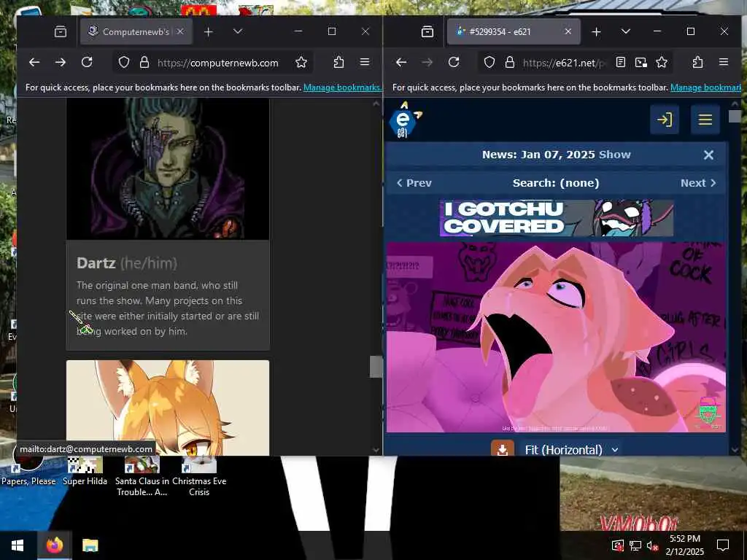Viewport: 747px width, 560px height.
Task: Open Firefox View in the computernewb window
Action: [x=61, y=32]
